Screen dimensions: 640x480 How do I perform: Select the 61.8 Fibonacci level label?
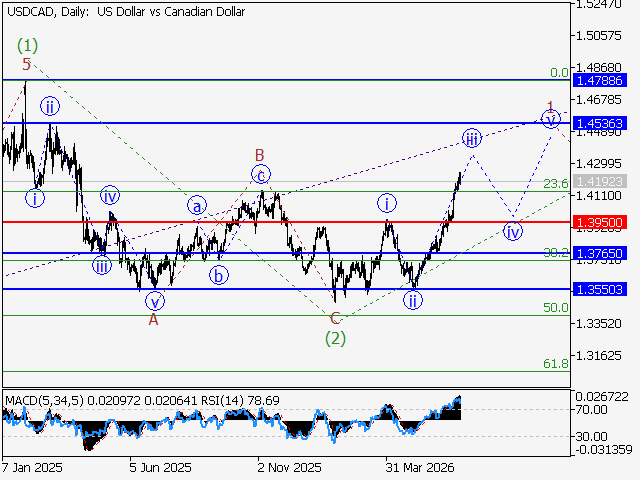pyautogui.click(x=556, y=363)
